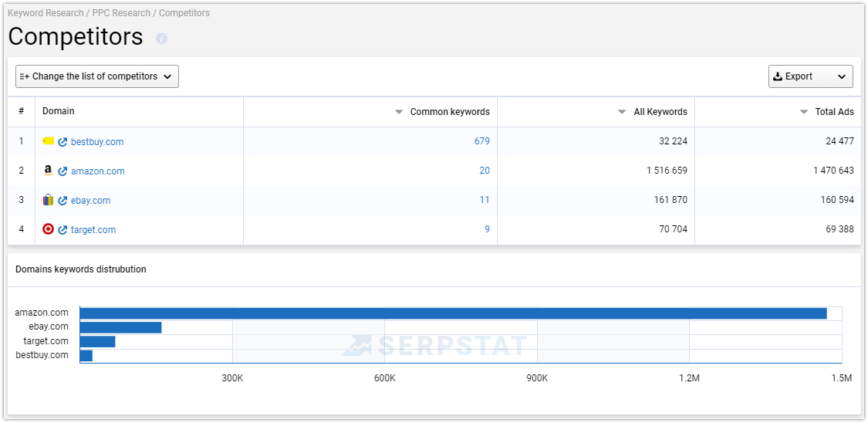The height and width of the screenshot is (423, 868).
Task: Click the target.com bar in chart
Action: click(x=97, y=342)
